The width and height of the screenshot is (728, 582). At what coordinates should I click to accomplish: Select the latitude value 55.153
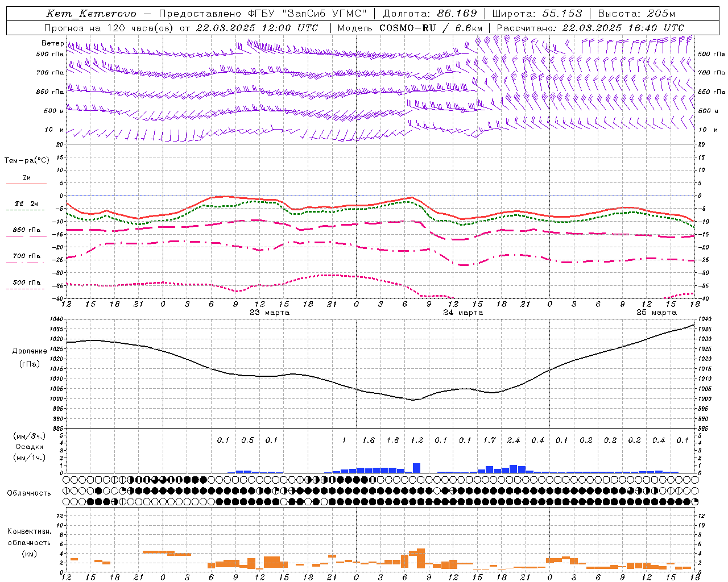tap(562, 14)
